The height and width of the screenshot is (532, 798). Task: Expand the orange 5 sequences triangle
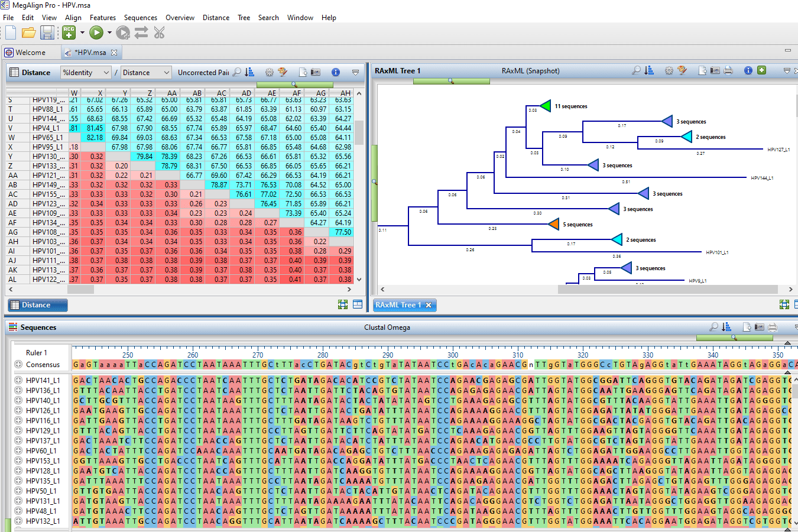553,224
